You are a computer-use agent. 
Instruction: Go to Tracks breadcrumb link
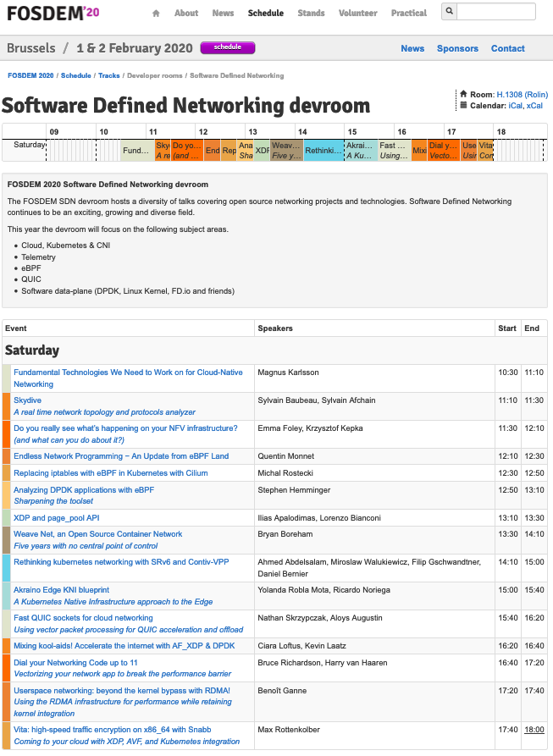click(109, 75)
